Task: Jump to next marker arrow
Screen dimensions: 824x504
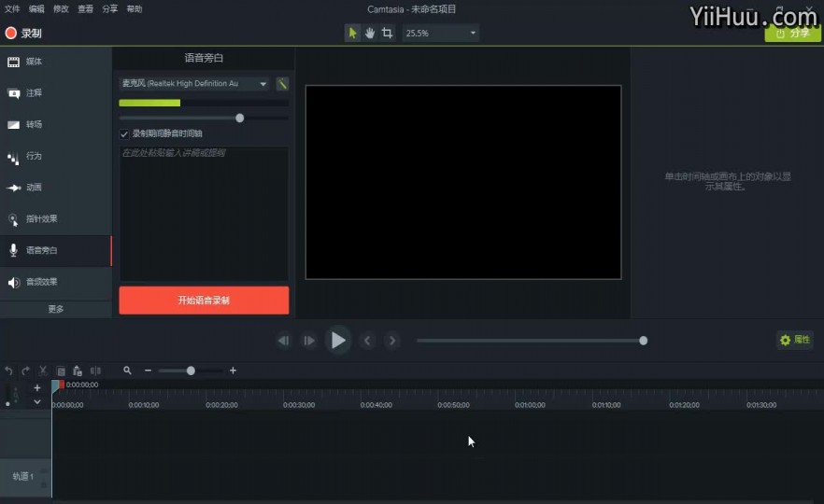Action: click(x=392, y=341)
